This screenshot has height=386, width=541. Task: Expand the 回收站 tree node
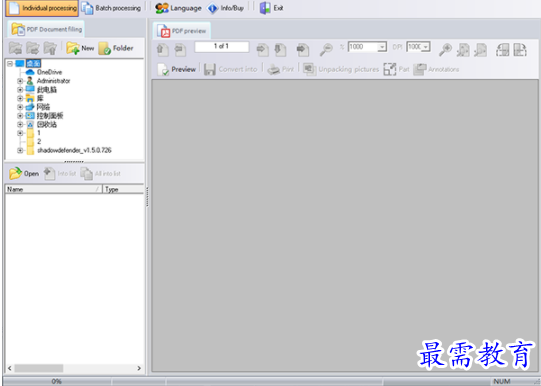pyautogui.click(x=20, y=124)
